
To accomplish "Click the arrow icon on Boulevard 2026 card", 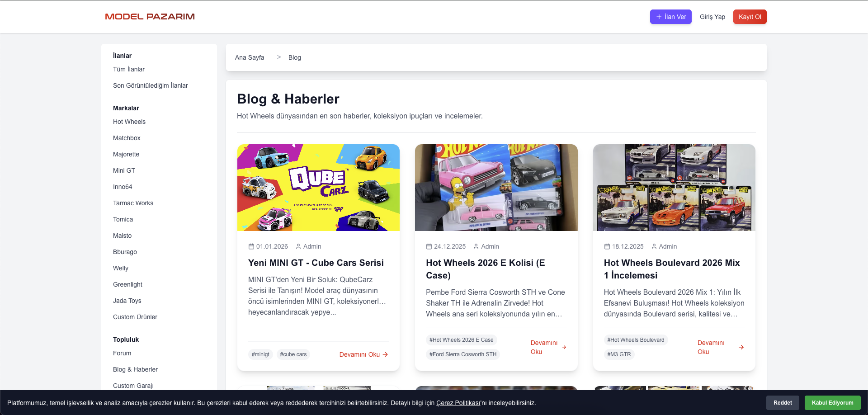I will (741, 347).
